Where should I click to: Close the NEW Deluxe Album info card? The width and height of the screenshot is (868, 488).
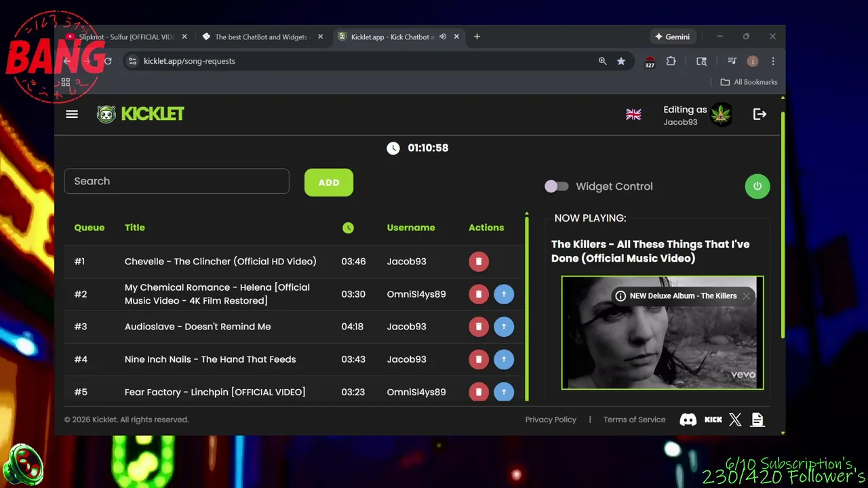point(746,296)
